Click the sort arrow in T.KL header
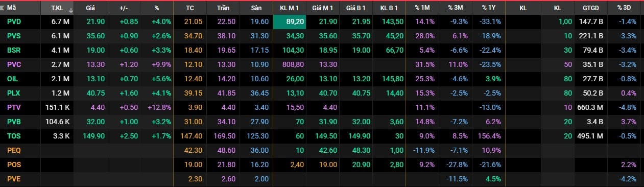 point(70,10)
